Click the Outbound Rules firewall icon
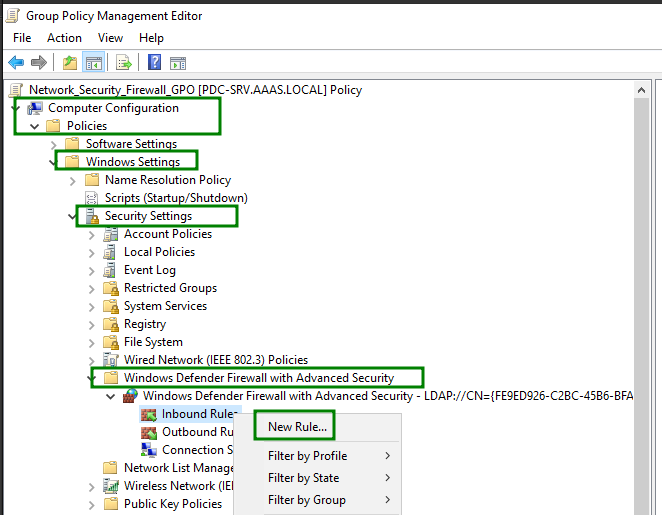This screenshot has height=515, width=662. point(149,432)
